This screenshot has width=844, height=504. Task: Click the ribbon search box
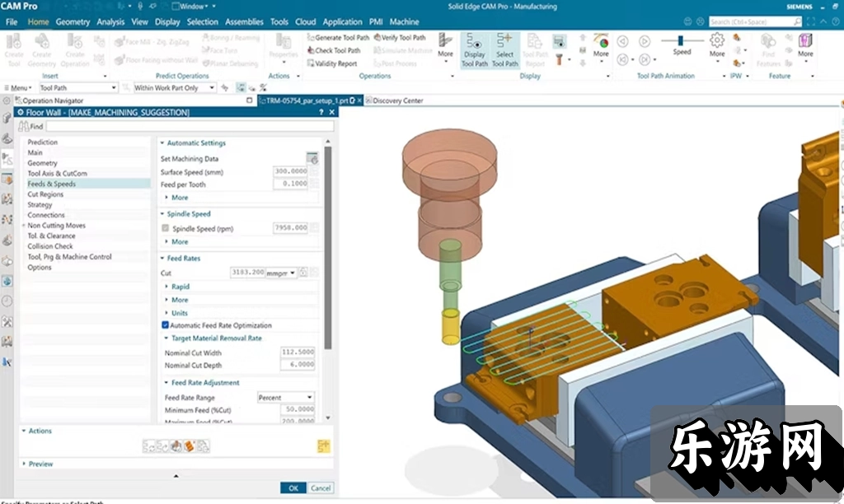click(755, 21)
